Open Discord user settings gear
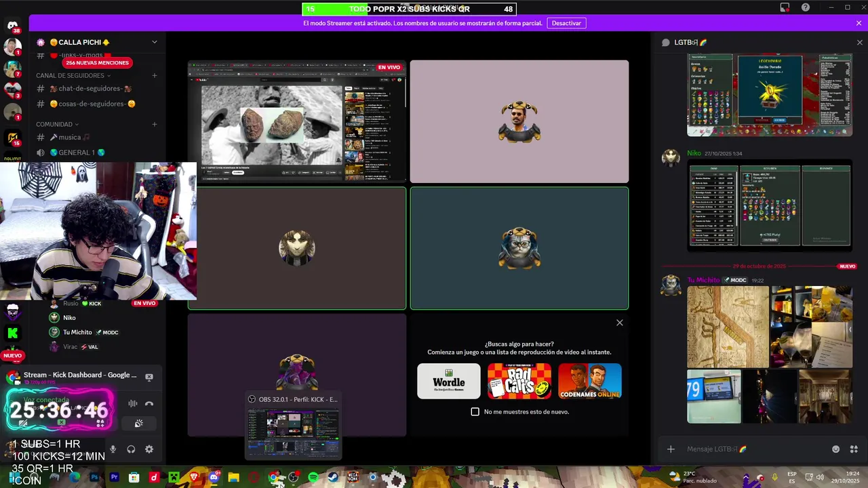868x488 pixels. click(x=149, y=449)
